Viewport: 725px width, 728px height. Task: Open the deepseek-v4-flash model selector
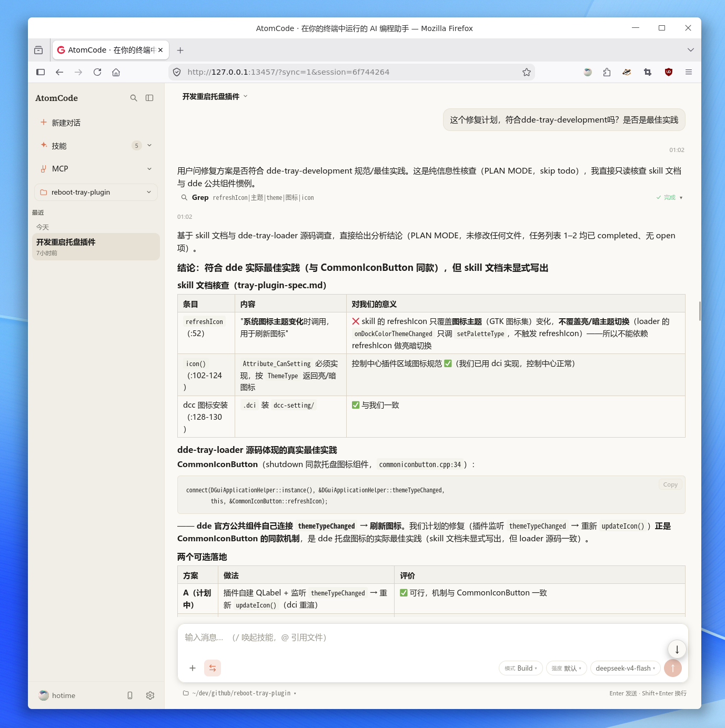[625, 668]
